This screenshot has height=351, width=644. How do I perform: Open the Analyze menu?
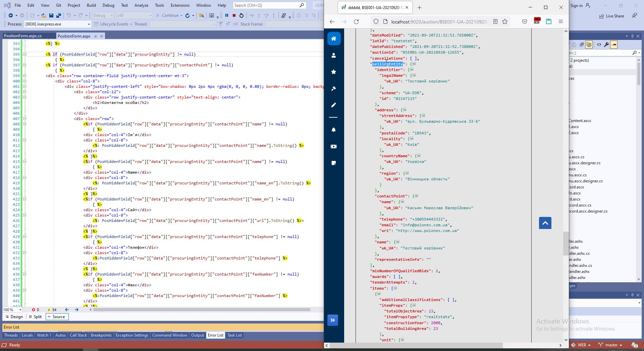(x=141, y=5)
